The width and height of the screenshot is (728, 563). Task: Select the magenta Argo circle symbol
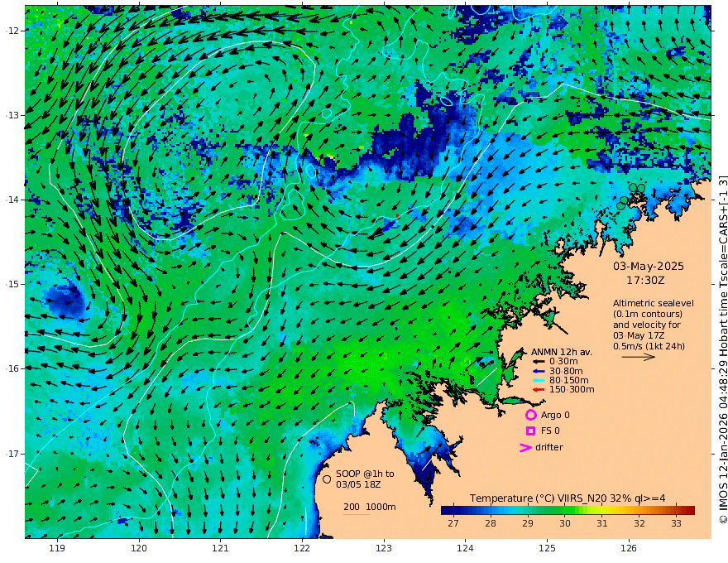[x=530, y=415]
